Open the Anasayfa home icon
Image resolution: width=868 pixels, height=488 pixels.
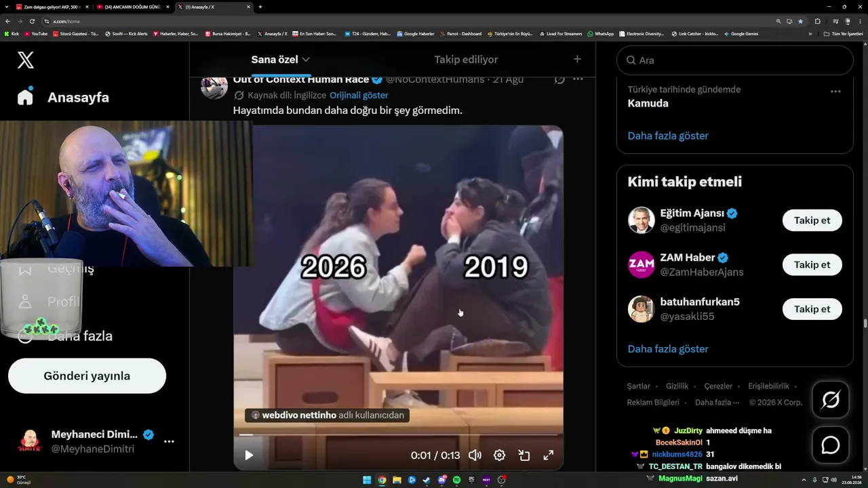point(25,97)
